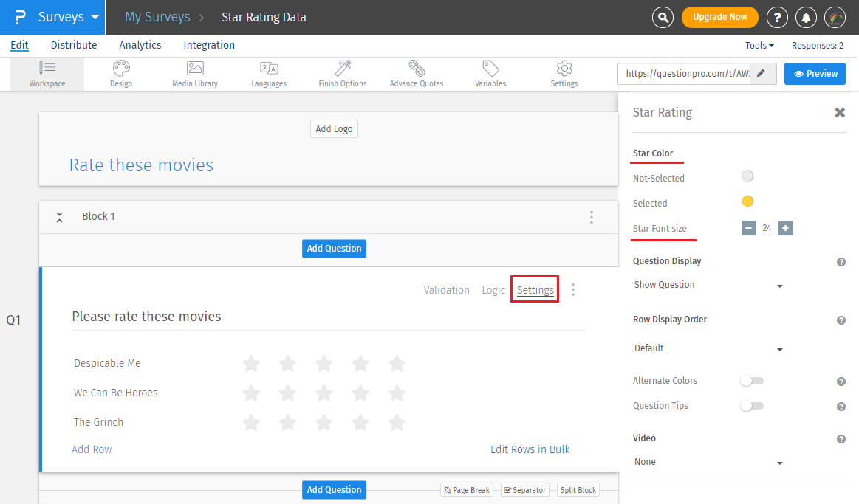Switch to the Analytics tab
Screen dimensions: 859x504
tap(140, 45)
